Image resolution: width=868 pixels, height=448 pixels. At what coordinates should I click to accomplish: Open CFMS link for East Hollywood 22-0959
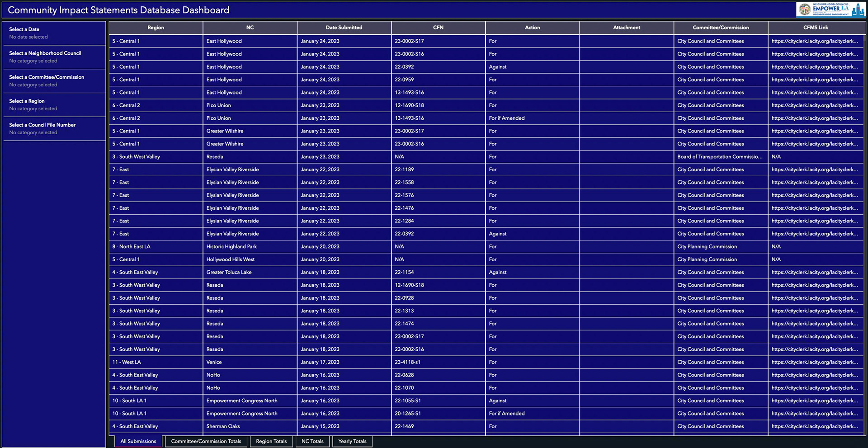tap(815, 80)
